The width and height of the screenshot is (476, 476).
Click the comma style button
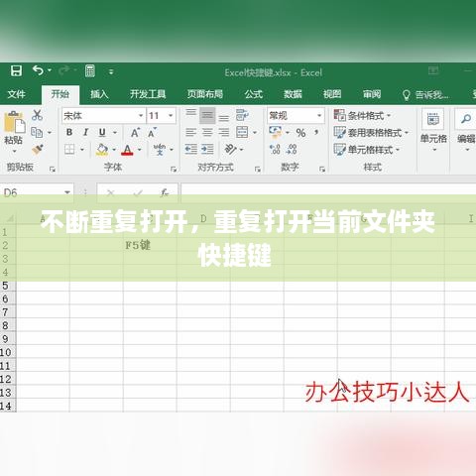[x=316, y=133]
